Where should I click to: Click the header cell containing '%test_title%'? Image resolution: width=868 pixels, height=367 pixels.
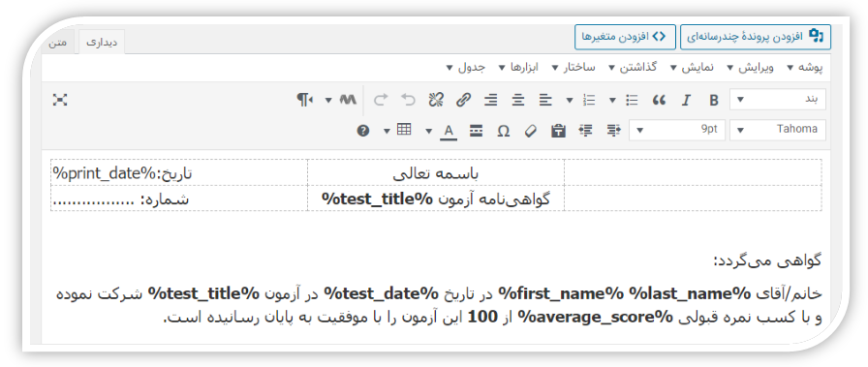pos(436,199)
